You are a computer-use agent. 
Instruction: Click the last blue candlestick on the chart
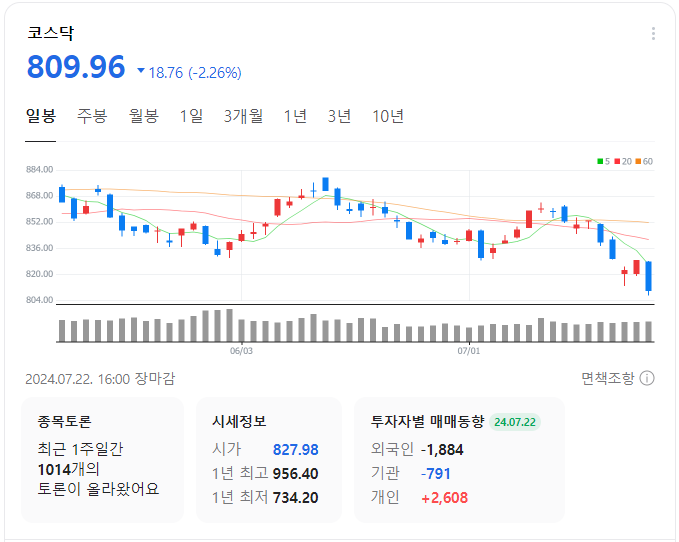point(648,277)
